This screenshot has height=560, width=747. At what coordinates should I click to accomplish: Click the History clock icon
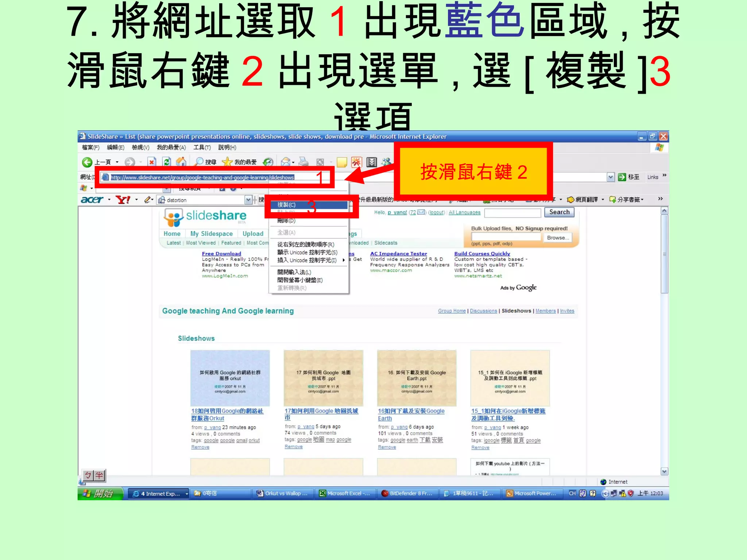tap(268, 162)
